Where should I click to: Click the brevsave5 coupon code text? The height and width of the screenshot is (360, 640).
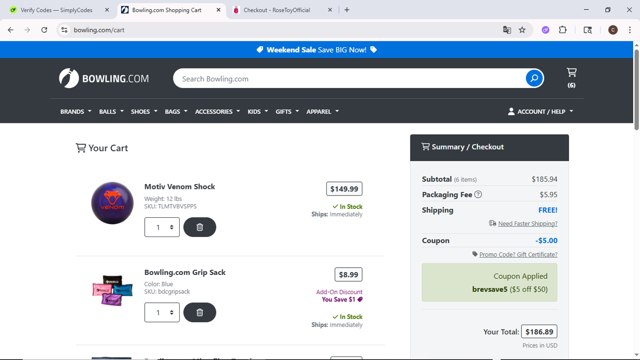pyautogui.click(x=489, y=289)
